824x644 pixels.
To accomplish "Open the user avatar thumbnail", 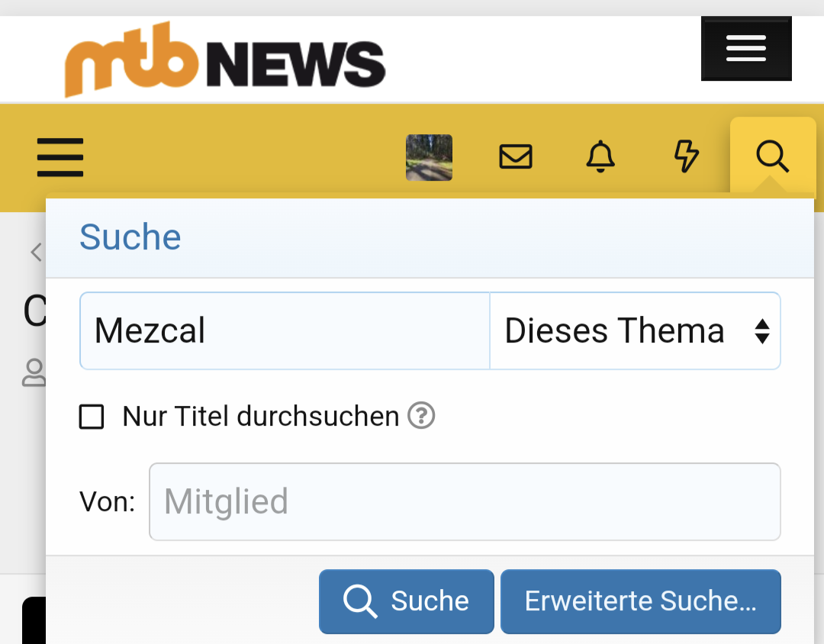I will click(x=429, y=157).
